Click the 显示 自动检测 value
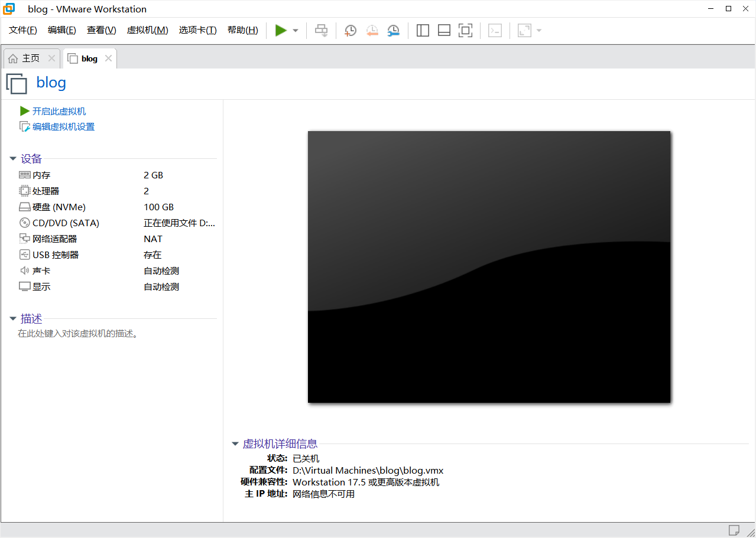Screen dimensions: 756x538 (161, 286)
